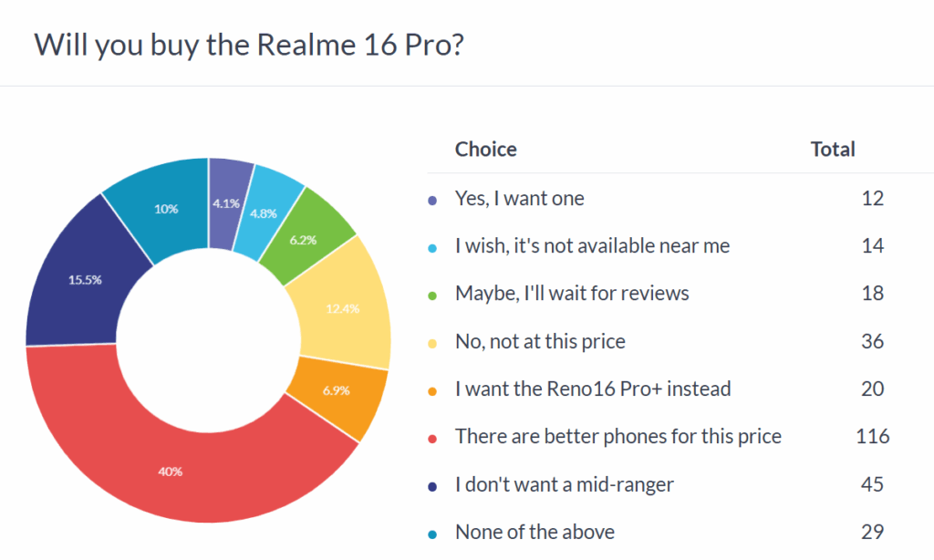Image resolution: width=934 pixels, height=560 pixels.
Task: Select "None of the above" legend row
Action: tap(534, 532)
